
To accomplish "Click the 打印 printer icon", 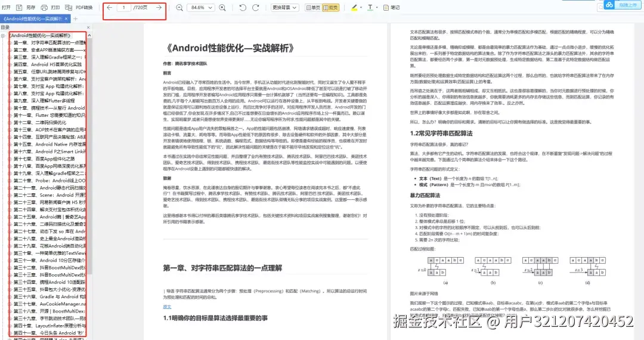I will click(44, 7).
